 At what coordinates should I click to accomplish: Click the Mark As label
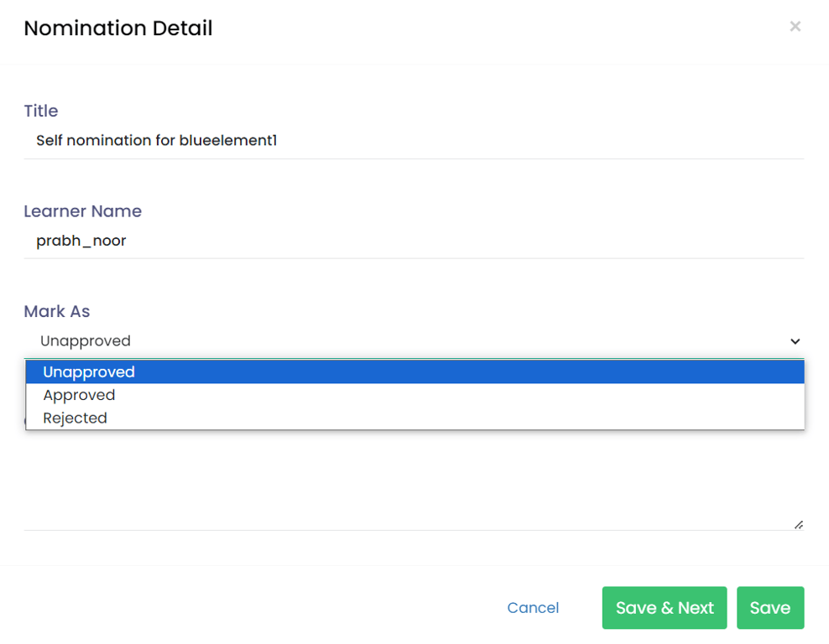[56, 311]
